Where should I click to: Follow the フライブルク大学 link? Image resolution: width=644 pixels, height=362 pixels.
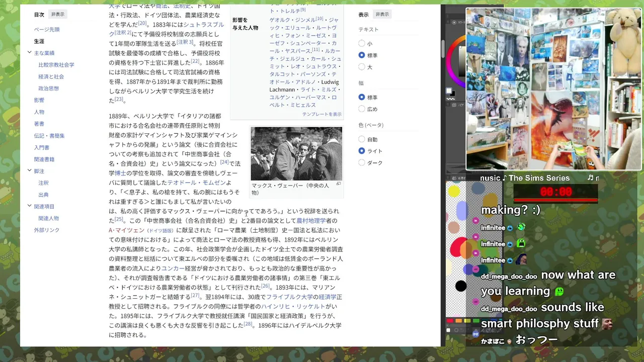[x=289, y=297]
